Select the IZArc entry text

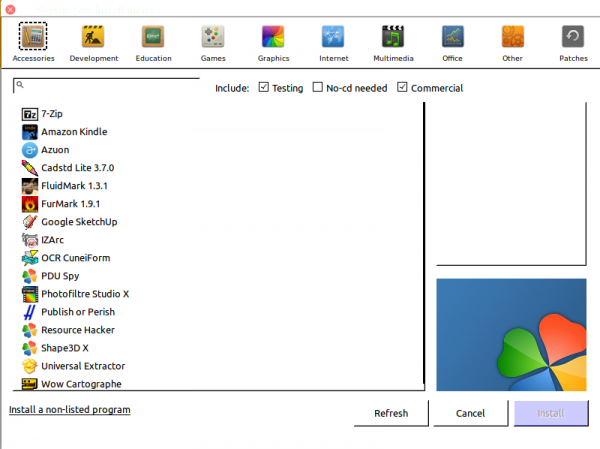click(x=52, y=240)
